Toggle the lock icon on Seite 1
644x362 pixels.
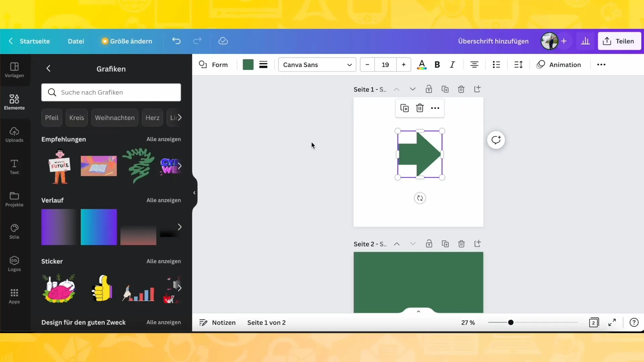[x=429, y=89]
